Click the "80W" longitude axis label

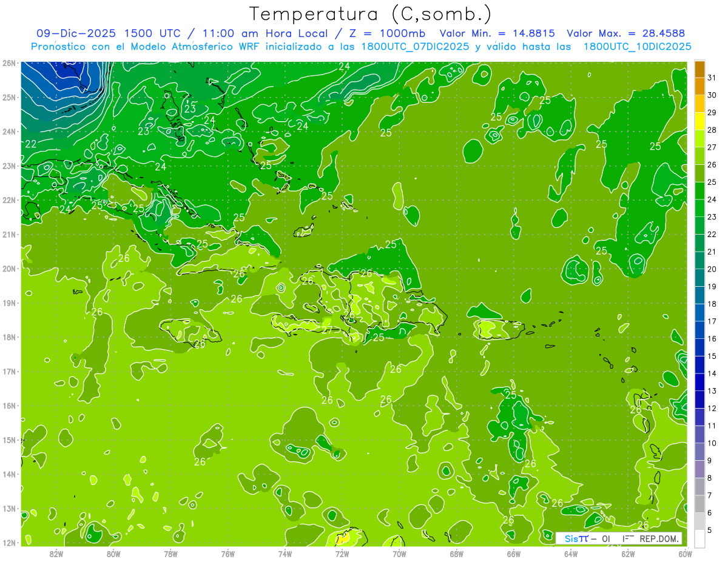pyautogui.click(x=113, y=554)
